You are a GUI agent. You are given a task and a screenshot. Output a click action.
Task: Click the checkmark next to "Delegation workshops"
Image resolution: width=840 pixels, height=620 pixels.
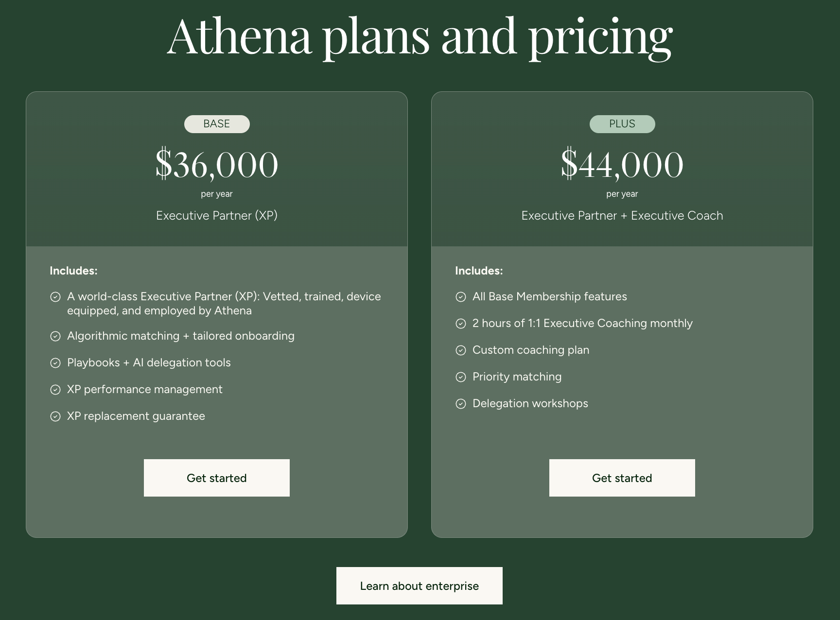(x=461, y=404)
